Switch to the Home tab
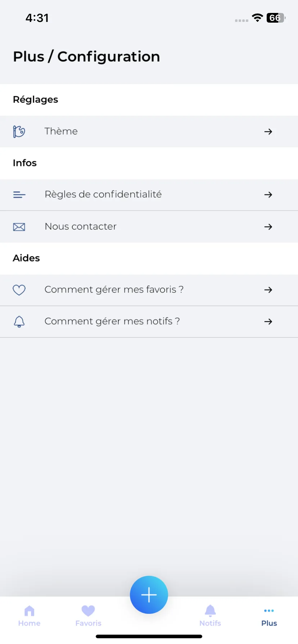298x644 pixels. pos(30,616)
